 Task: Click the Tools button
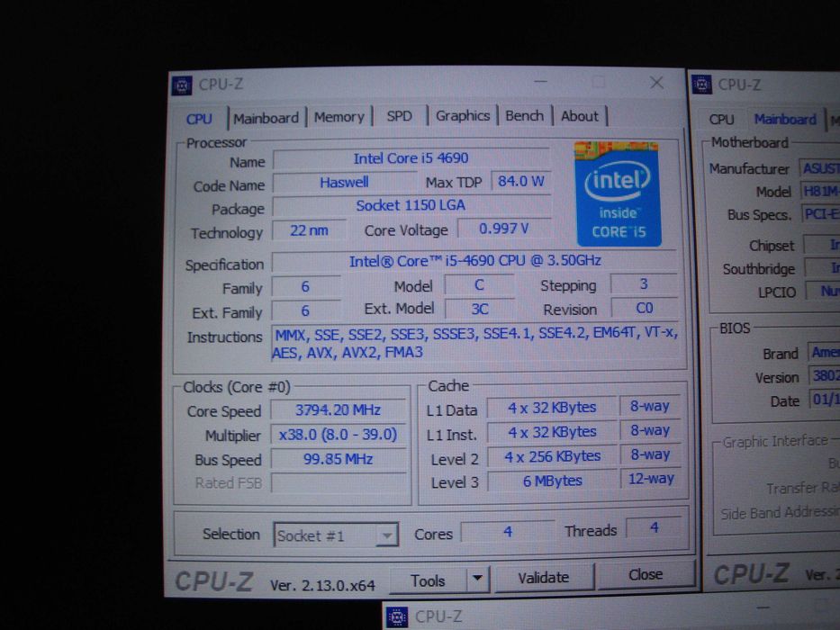pyautogui.click(x=428, y=580)
